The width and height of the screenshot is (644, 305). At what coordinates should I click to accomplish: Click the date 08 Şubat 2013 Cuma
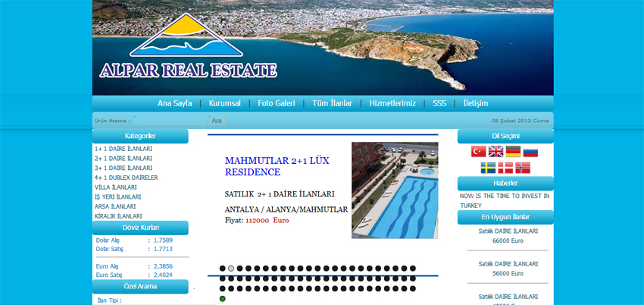(520, 121)
